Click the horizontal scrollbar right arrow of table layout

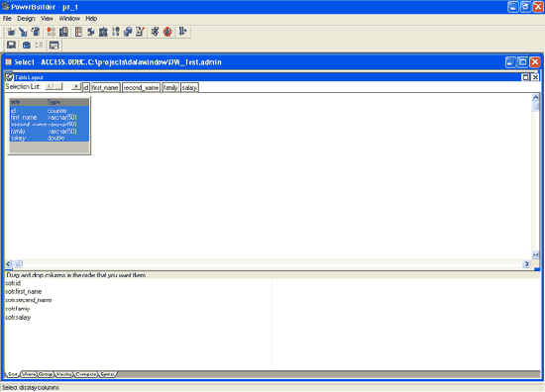pos(526,264)
